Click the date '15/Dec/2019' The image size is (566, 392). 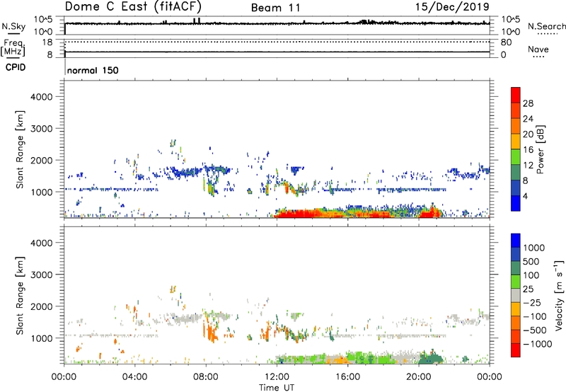point(452,6)
